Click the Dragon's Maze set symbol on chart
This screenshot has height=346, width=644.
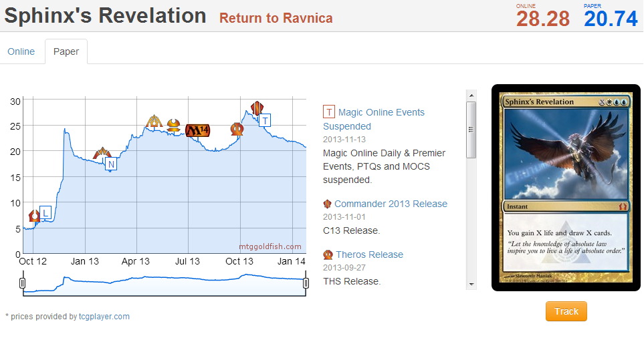(154, 120)
